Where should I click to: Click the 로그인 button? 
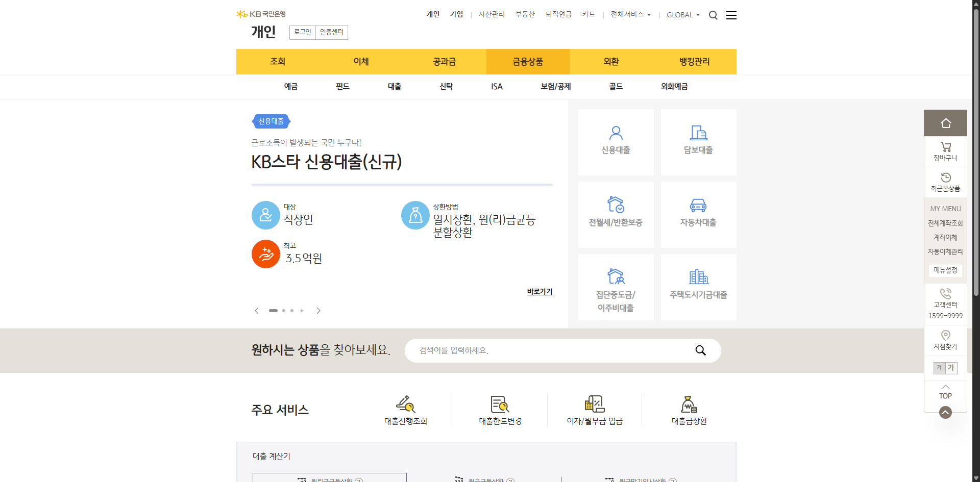[x=302, y=32]
